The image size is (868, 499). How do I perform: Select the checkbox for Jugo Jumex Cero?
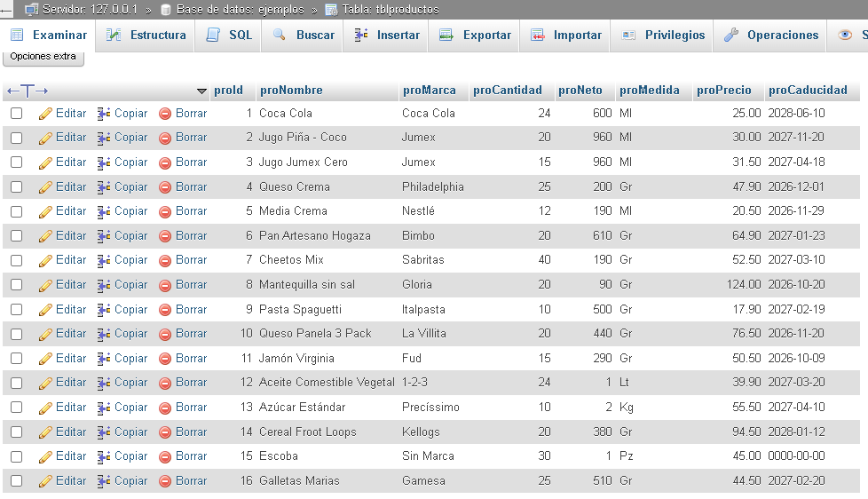click(x=17, y=162)
